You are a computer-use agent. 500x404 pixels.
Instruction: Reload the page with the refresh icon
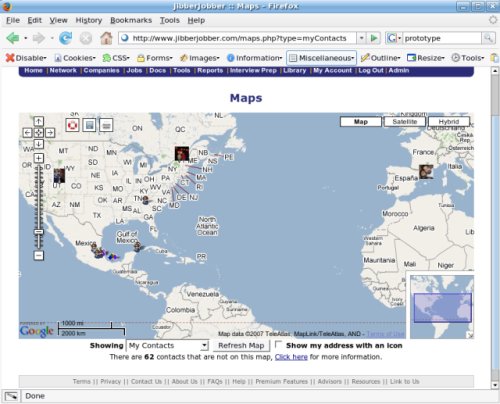[65, 38]
